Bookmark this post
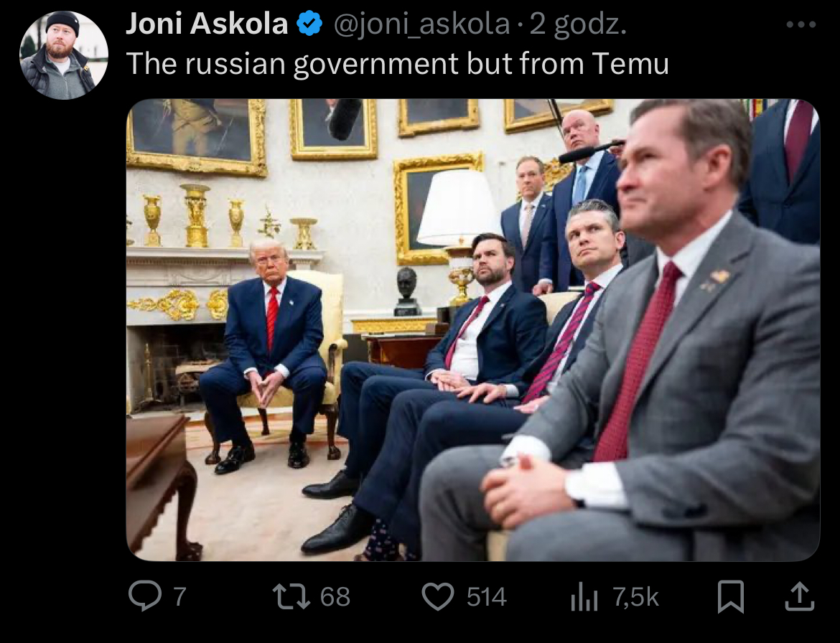This screenshot has width=840, height=643. (731, 596)
